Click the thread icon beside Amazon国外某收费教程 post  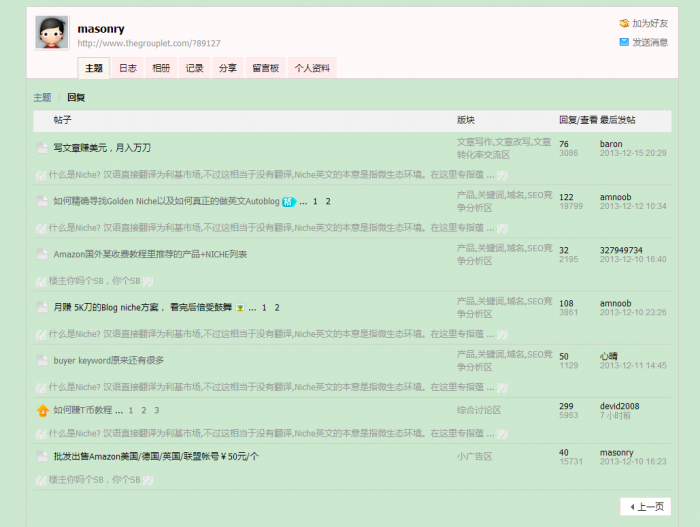42,254
